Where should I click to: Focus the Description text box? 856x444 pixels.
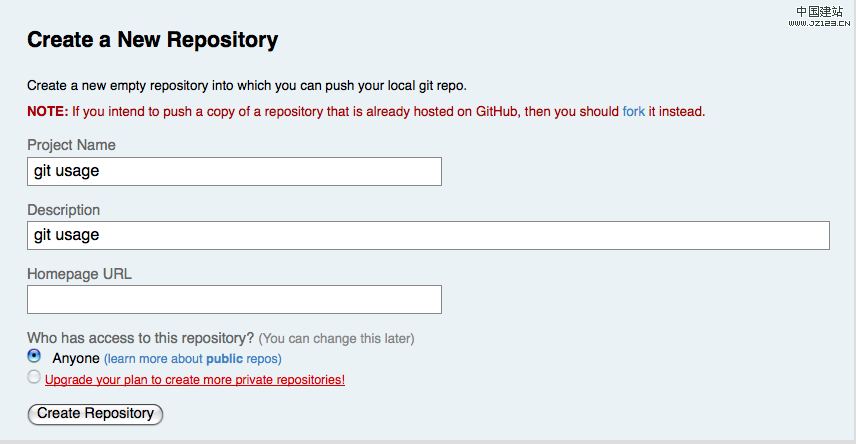pos(428,235)
